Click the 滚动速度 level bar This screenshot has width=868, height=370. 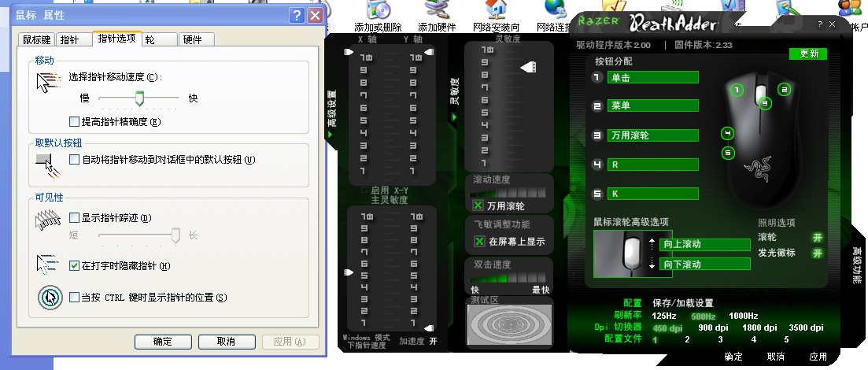pyautogui.click(x=508, y=193)
